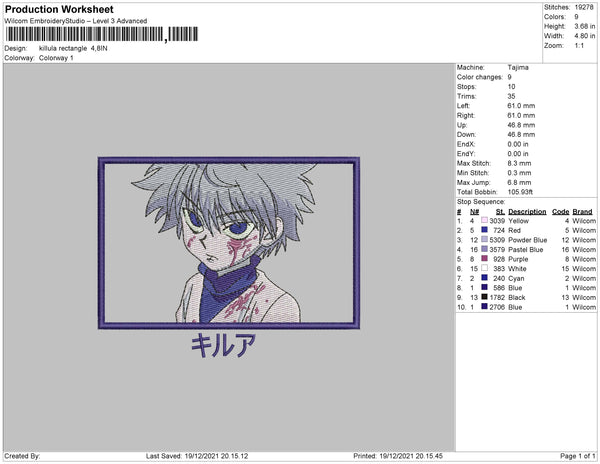Click the 'Colorway 1' value
The width and height of the screenshot is (600, 464).
tap(56, 58)
